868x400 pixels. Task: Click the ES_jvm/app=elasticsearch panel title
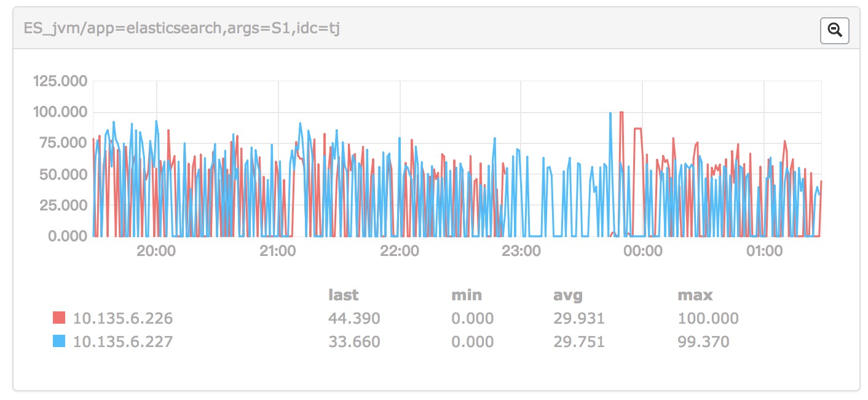[182, 28]
